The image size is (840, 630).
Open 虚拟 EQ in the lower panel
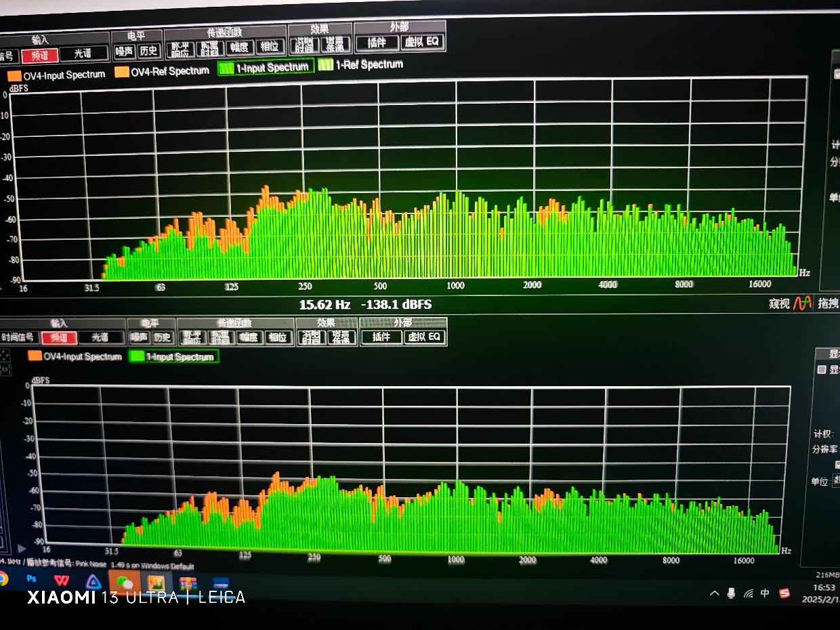425,337
